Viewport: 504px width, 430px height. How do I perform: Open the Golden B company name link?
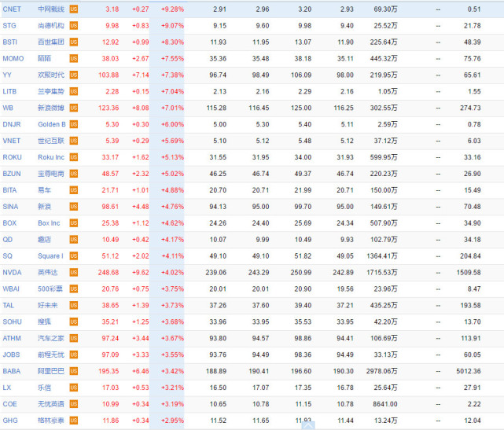point(52,124)
